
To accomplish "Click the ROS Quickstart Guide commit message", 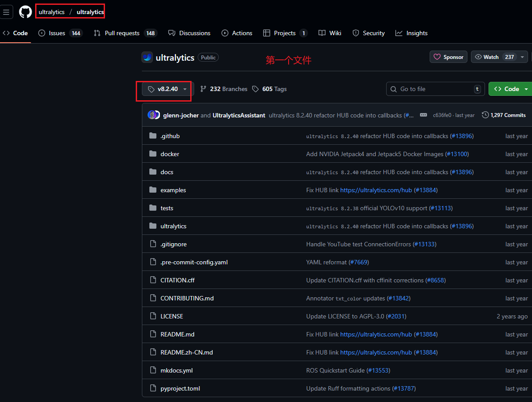I will pyautogui.click(x=336, y=370).
